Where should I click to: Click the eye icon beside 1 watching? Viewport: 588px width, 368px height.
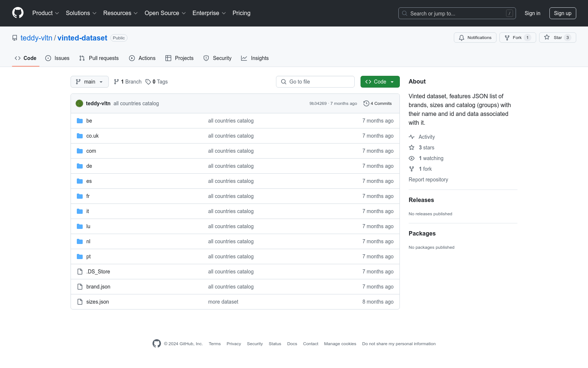[x=412, y=158]
